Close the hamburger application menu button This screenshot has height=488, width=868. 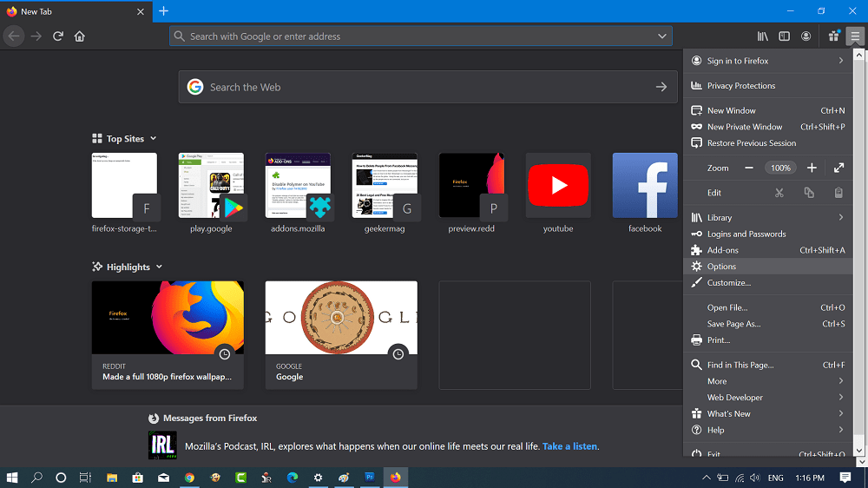click(855, 36)
